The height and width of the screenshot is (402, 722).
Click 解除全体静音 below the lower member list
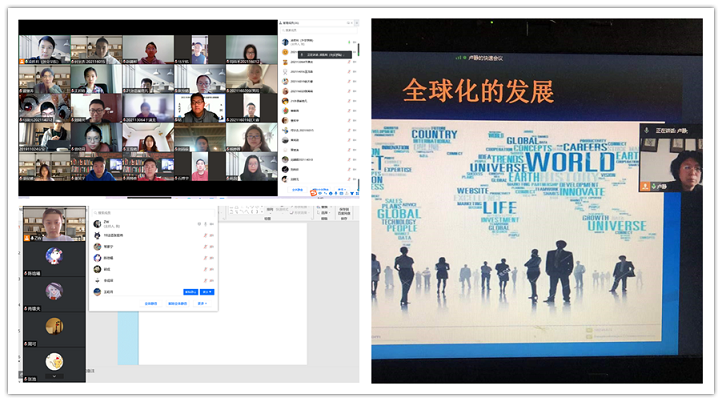click(x=177, y=303)
